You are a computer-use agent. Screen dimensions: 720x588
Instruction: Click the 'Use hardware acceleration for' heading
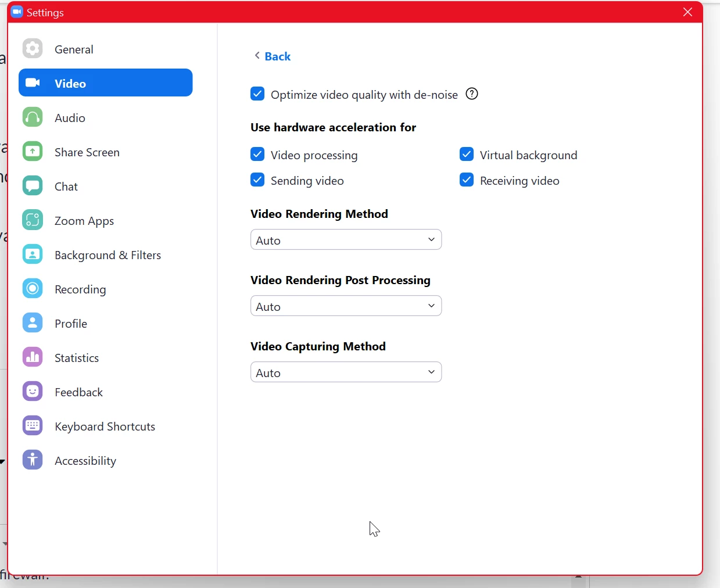pyautogui.click(x=333, y=127)
